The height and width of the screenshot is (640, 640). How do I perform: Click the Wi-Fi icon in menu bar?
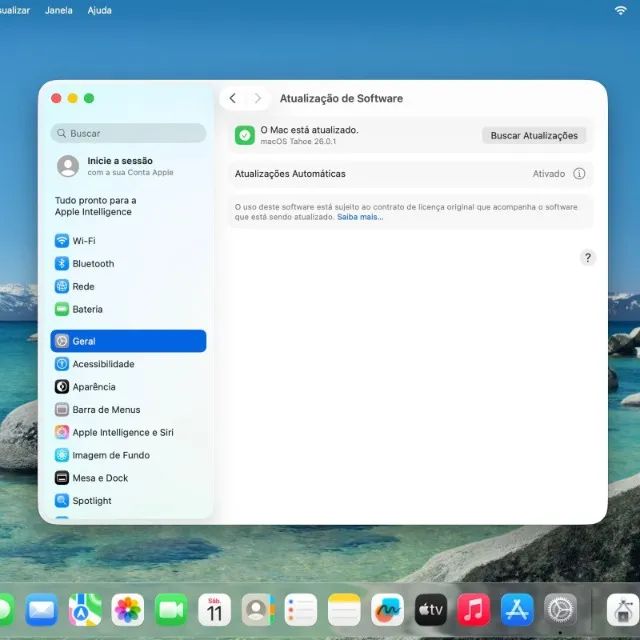pyautogui.click(x=620, y=10)
